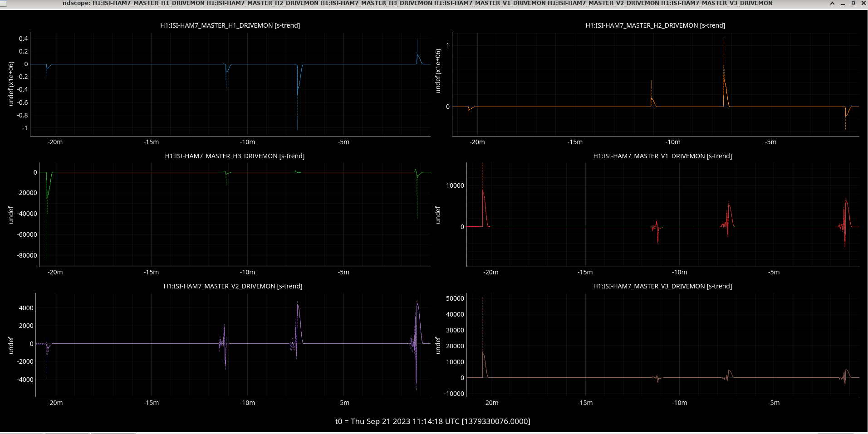868x434 pixels.
Task: Click the H3_DRIVEMON plot title
Action: (235, 156)
